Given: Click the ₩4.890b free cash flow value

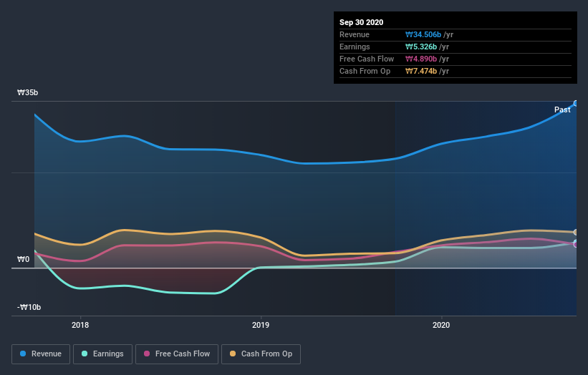Looking at the screenshot, I should 420,59.
